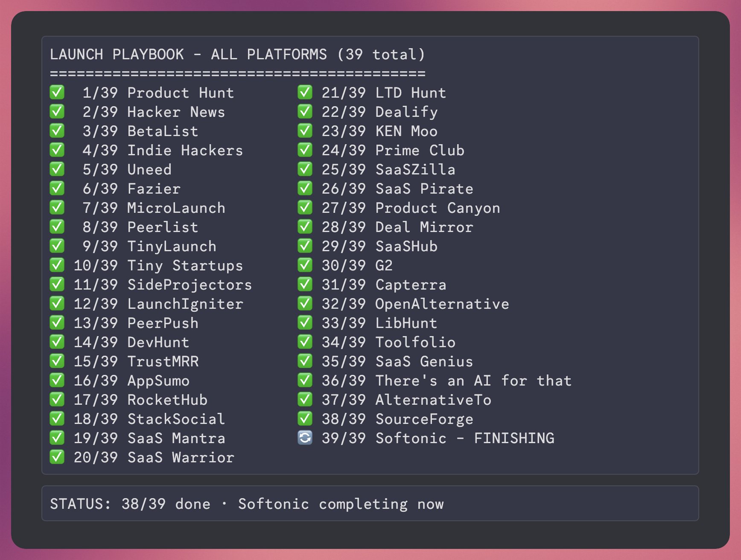Screen dimensions: 741x560
Task: Select the check icon for TinyLaunch
Action: click(x=57, y=246)
